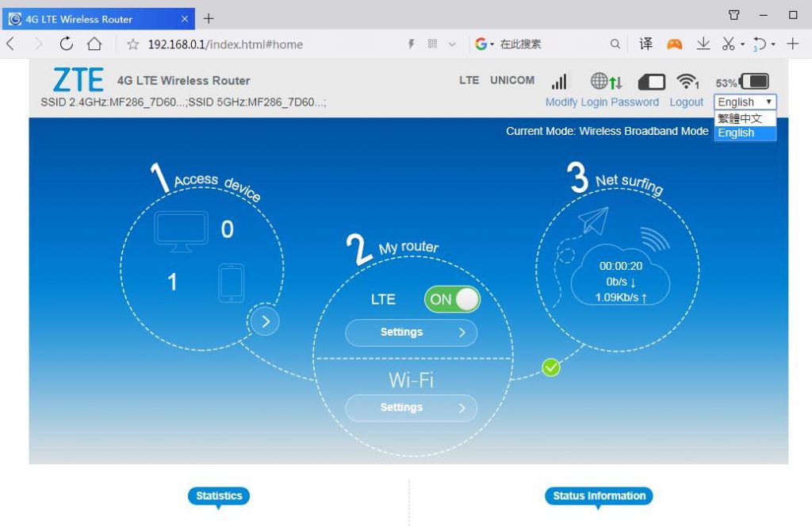Click the game controller extension icon
This screenshot has height=527, width=812.
click(x=674, y=44)
